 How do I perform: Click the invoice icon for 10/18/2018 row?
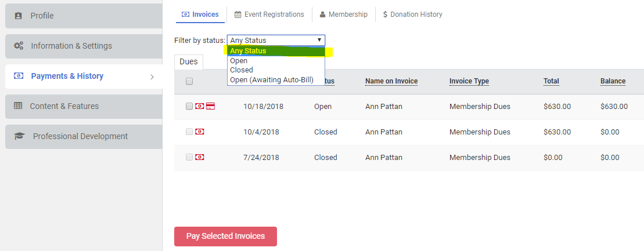click(199, 107)
